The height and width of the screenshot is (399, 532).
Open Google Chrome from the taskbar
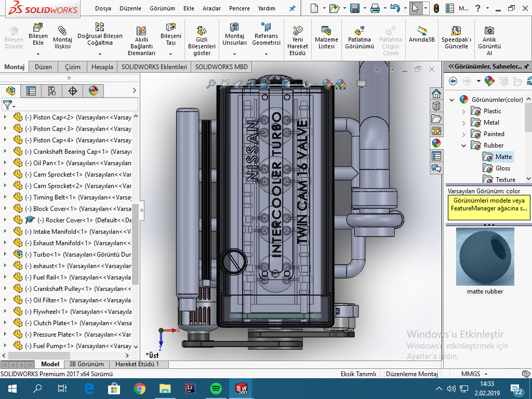[139, 389]
